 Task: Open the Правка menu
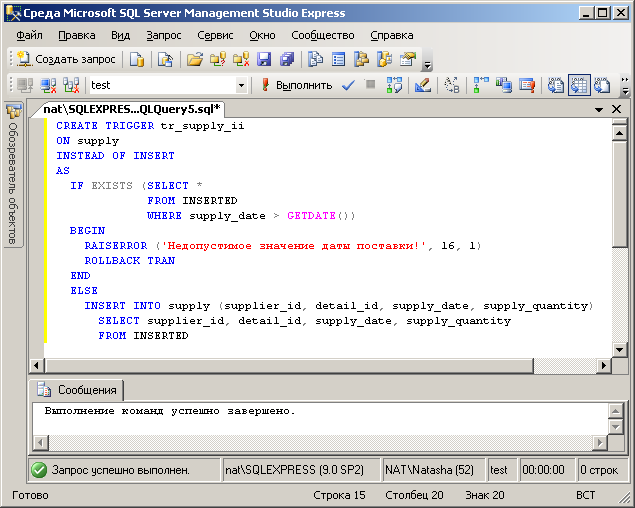pos(77,36)
